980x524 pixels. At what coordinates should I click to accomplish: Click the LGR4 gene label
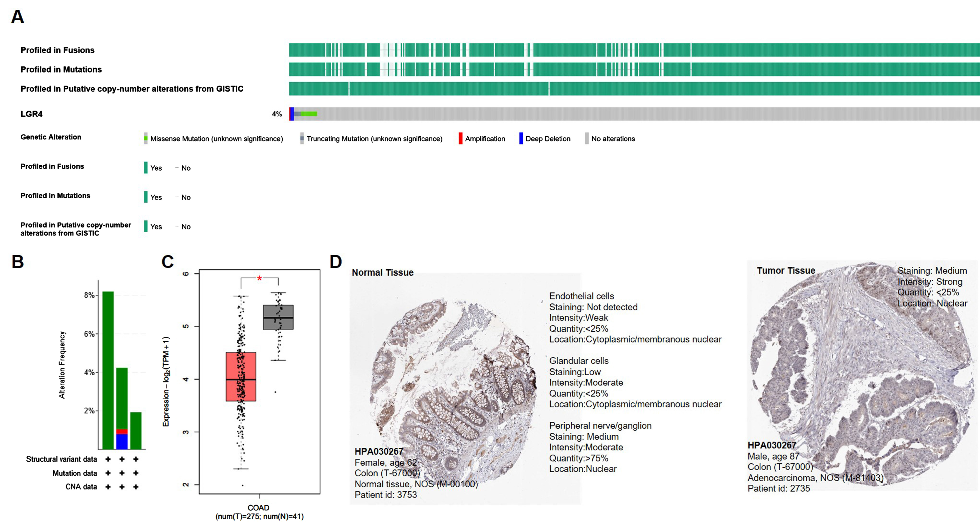[32, 114]
